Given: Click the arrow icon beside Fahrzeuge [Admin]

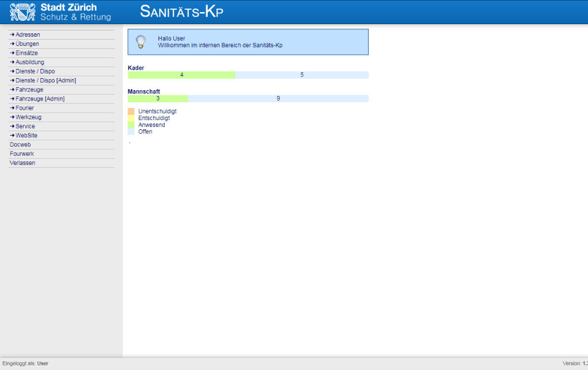Looking at the screenshot, I should click(x=12, y=99).
